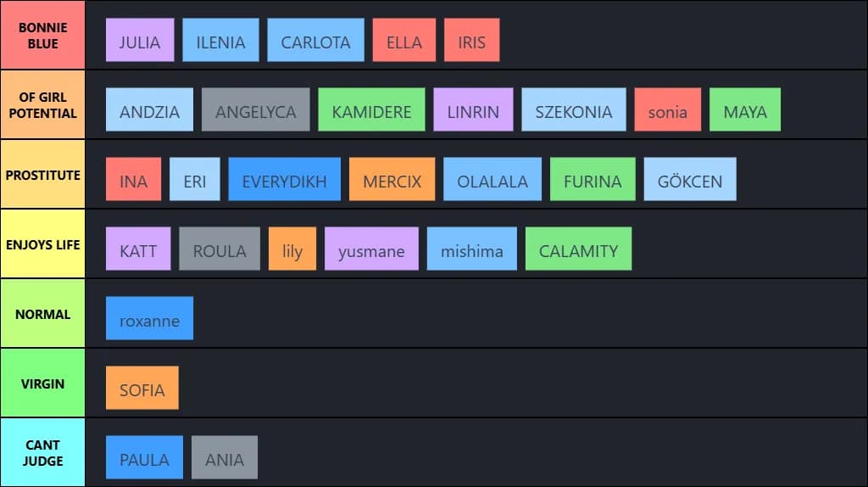Select the GÖKCEN tile
The image size is (868, 487).
(690, 179)
